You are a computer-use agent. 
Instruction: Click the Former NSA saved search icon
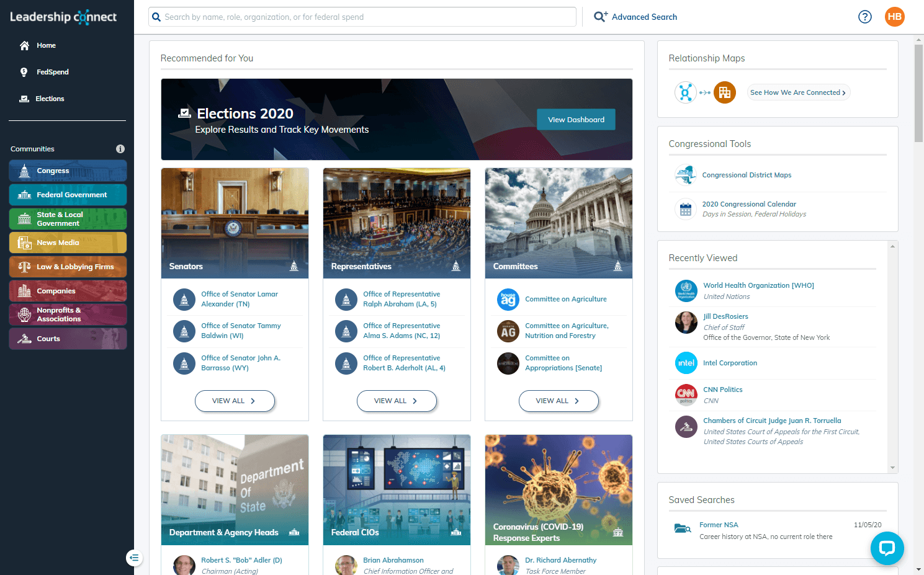(683, 529)
